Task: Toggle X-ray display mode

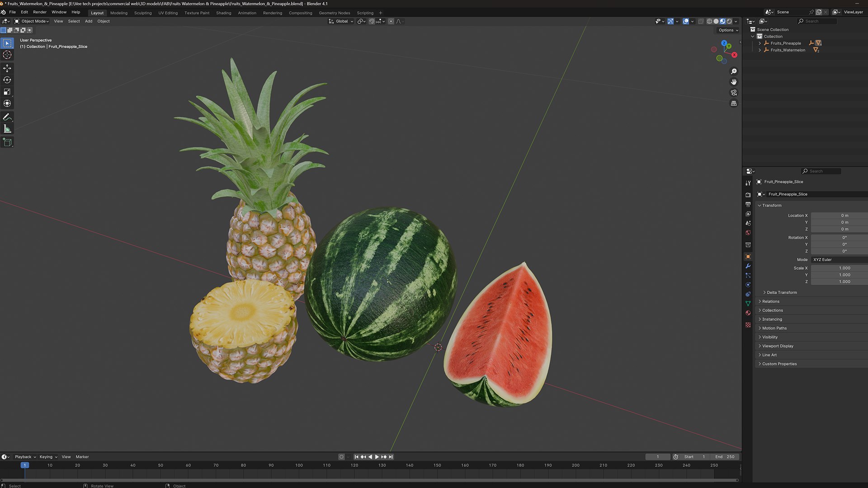Action: pyautogui.click(x=701, y=21)
